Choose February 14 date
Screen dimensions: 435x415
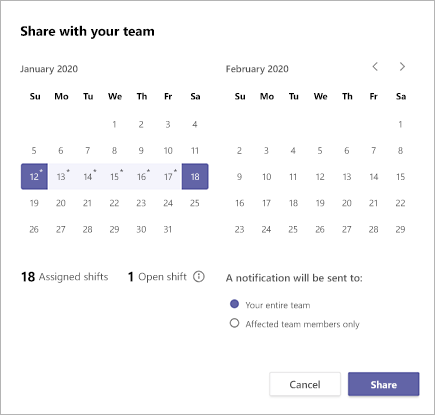tap(374, 176)
